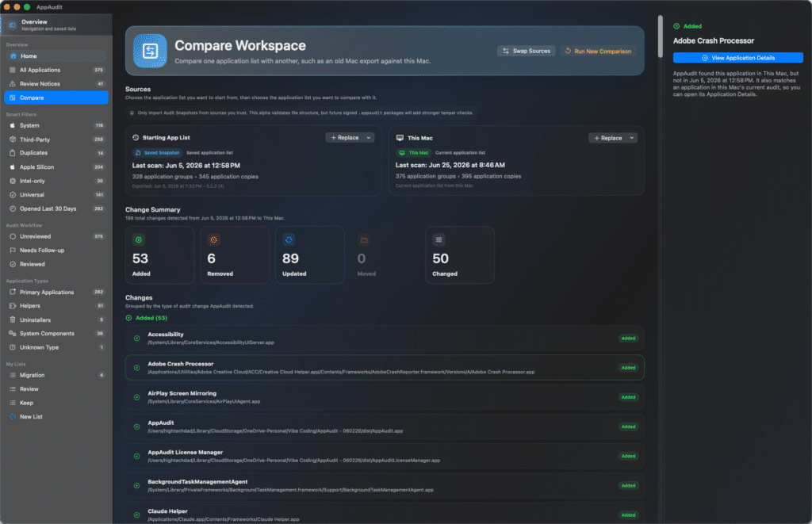The height and width of the screenshot is (524, 812).
Task: Select All Applications in sidebar
Action: click(x=56, y=70)
